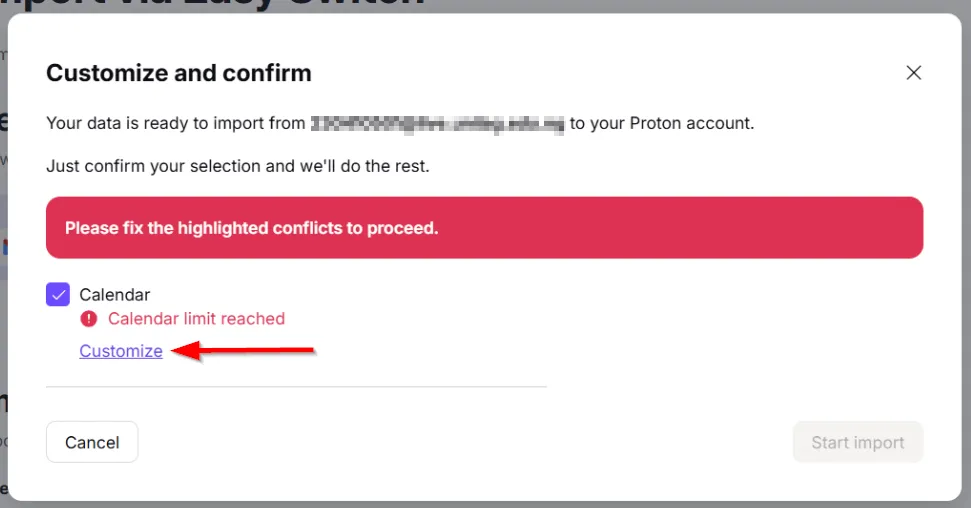The width and height of the screenshot is (971, 508).
Task: Uncheck the Calendar checkbox
Action: coord(58,295)
